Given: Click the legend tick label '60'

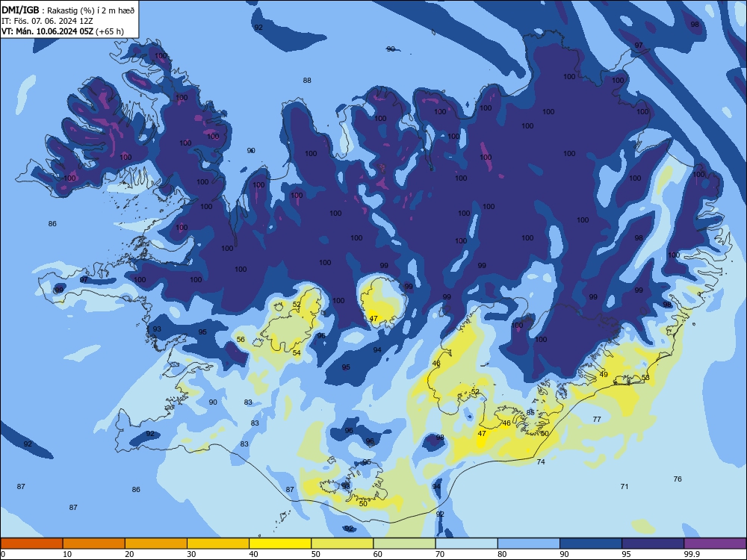Looking at the screenshot, I should pyautogui.click(x=378, y=554).
